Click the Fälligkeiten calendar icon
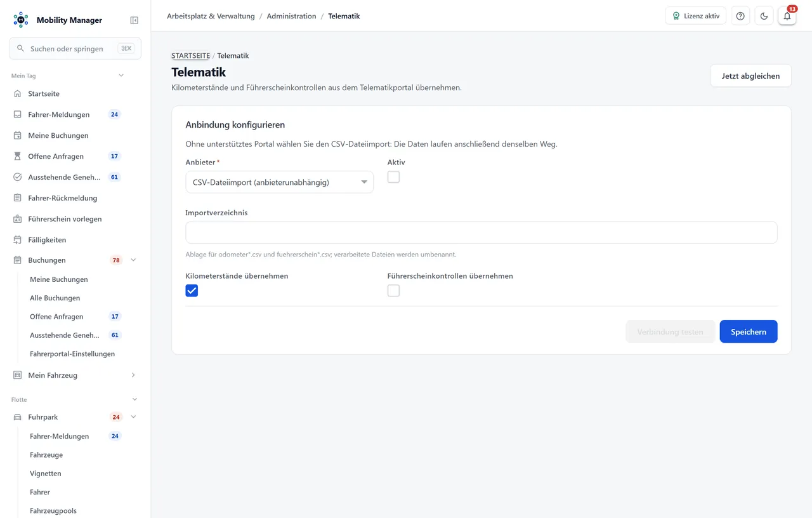This screenshot has height=518, width=812. point(18,240)
